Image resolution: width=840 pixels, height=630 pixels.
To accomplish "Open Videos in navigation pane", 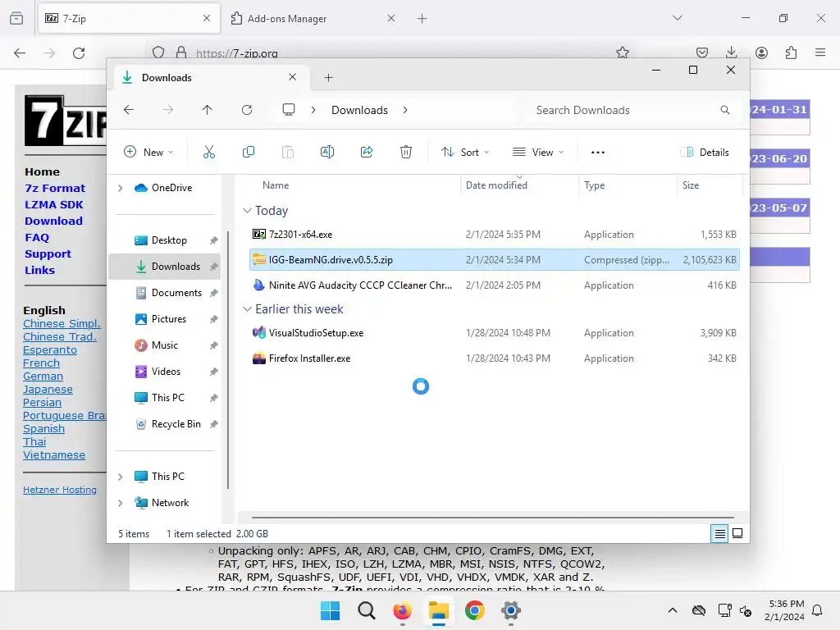I will tap(165, 372).
